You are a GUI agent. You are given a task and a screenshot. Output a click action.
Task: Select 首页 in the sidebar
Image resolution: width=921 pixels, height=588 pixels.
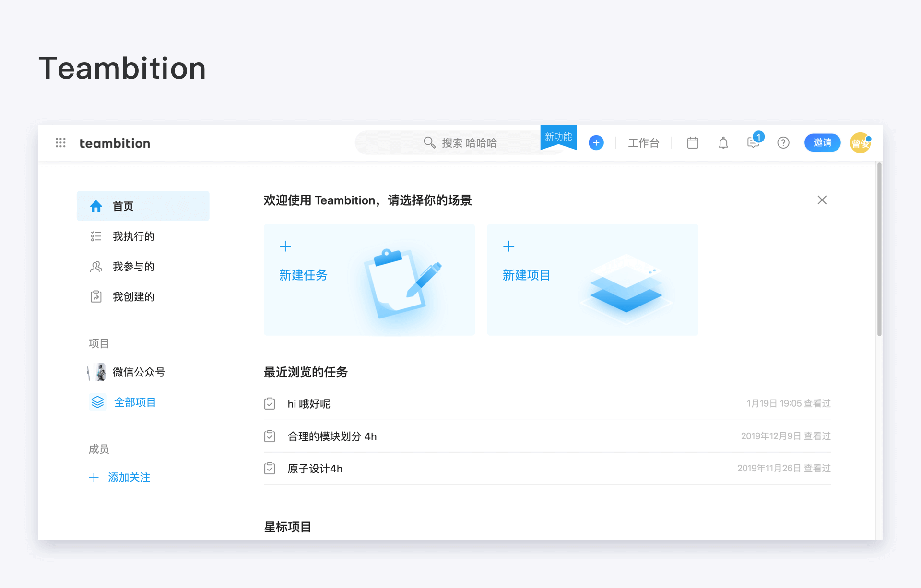coord(143,206)
